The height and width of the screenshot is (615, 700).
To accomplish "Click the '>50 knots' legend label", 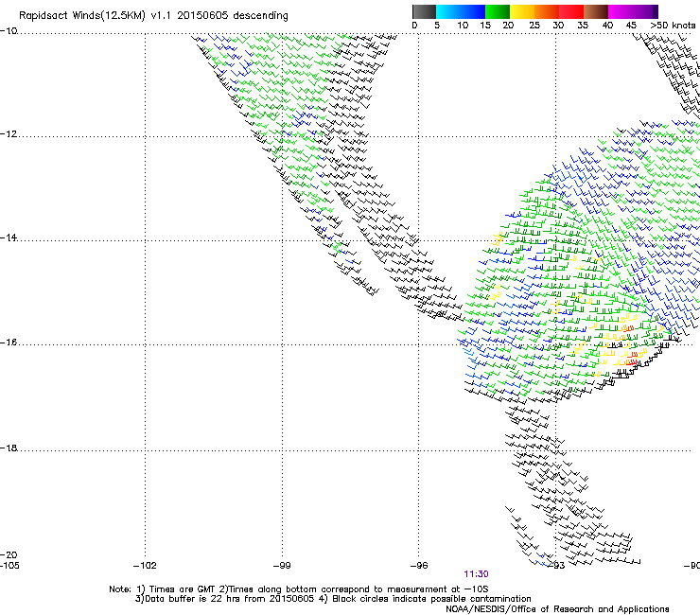I will (x=673, y=26).
